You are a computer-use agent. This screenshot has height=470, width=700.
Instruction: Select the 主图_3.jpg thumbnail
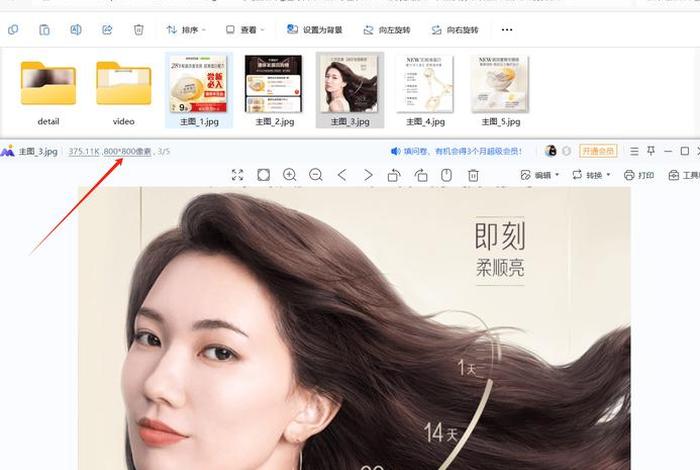click(350, 90)
